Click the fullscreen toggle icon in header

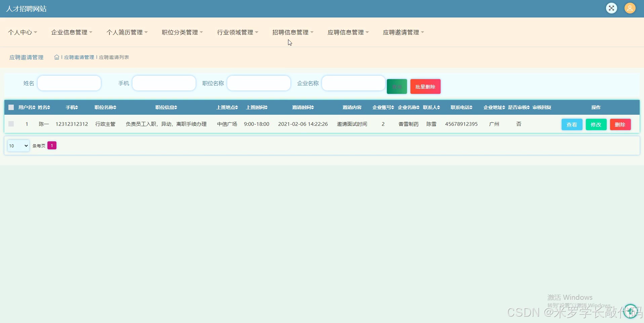tap(611, 8)
